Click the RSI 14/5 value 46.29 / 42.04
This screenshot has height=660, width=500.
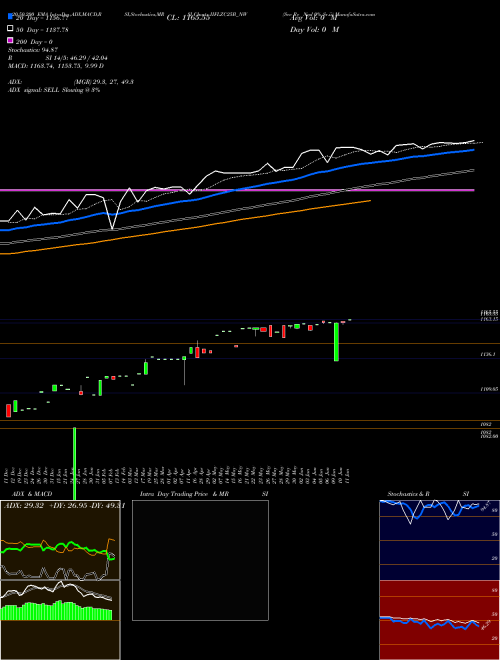click(x=77, y=58)
